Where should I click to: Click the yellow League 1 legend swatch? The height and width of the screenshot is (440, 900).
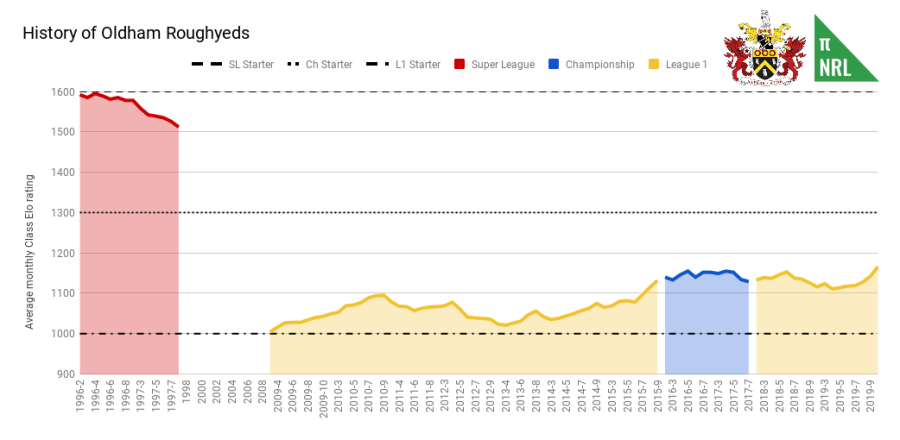[x=653, y=64]
